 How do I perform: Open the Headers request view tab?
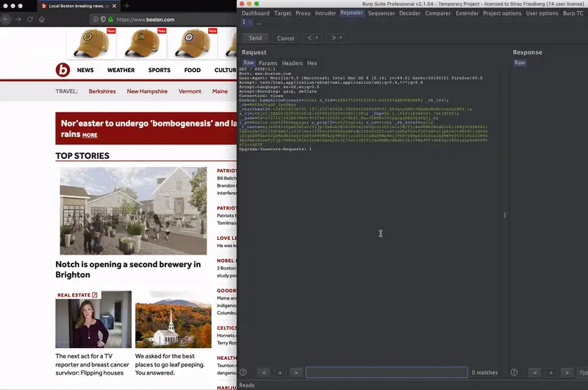click(x=292, y=63)
